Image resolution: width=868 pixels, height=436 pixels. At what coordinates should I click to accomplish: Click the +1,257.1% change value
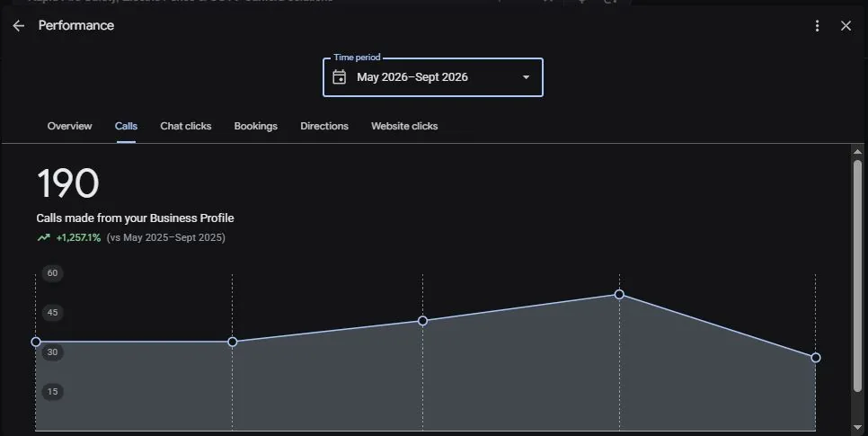[x=78, y=237]
